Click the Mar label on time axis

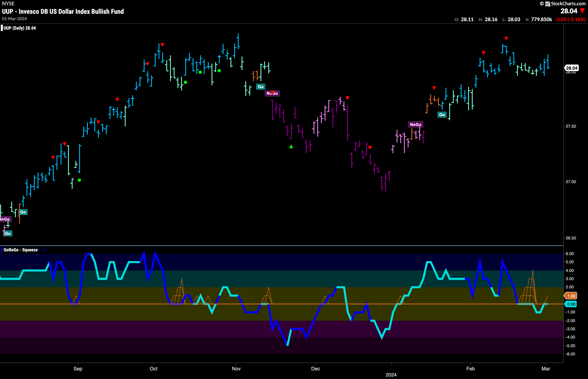coord(546,369)
